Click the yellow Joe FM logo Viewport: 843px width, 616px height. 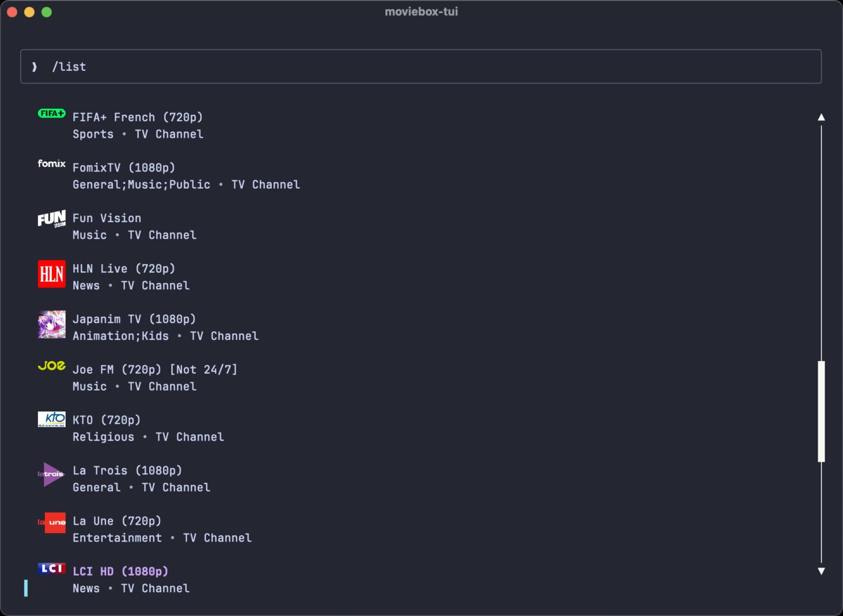51,366
